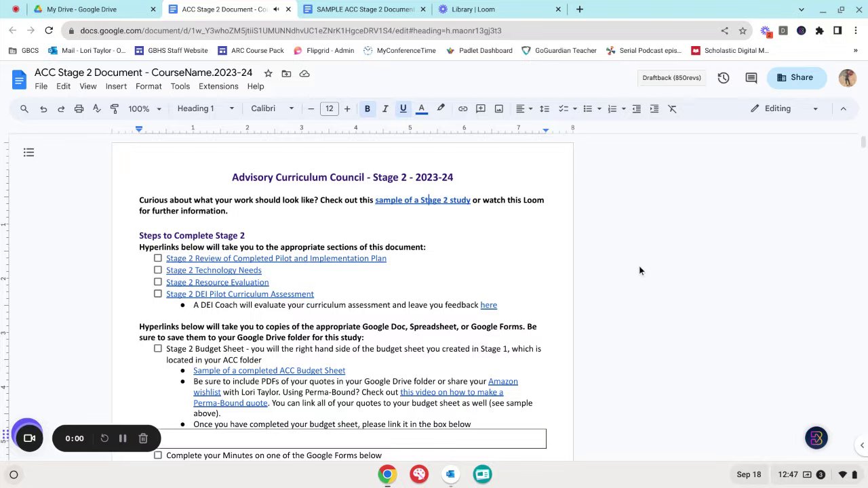Image resolution: width=868 pixels, height=488 pixels.
Task: Insert an image from the toolbar
Action: [498, 108]
